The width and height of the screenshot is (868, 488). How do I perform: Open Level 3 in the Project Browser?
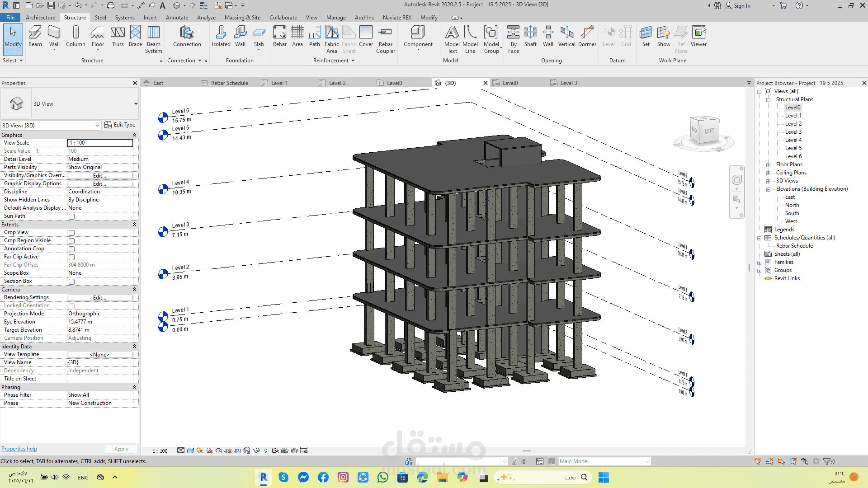793,132
